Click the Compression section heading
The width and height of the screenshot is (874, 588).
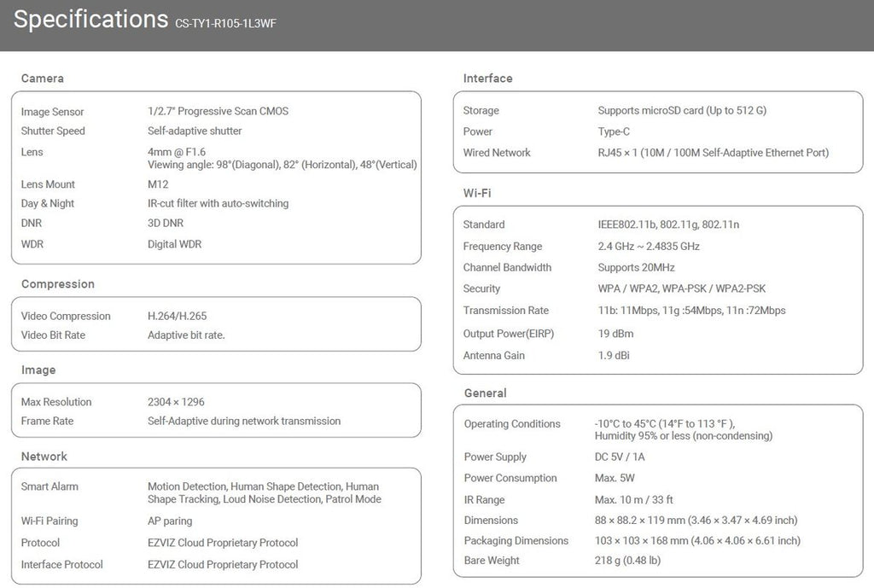click(x=57, y=284)
